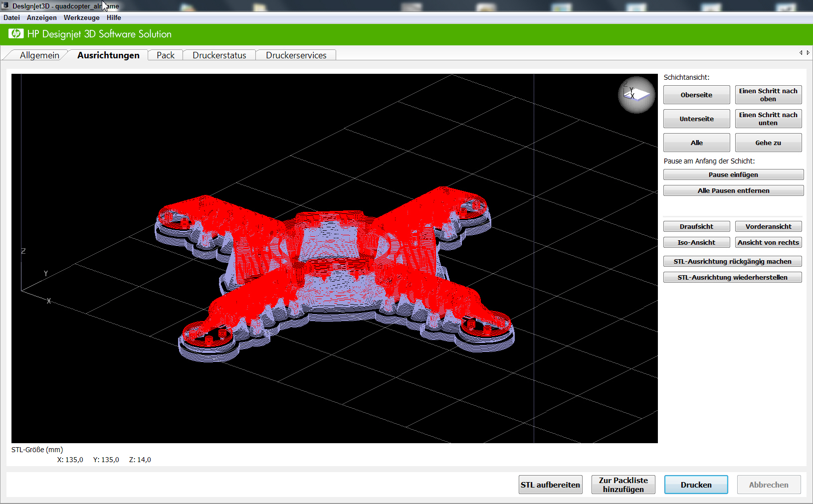Click the Pause am Anfang der Schicht label
813x504 pixels.
coord(709,161)
